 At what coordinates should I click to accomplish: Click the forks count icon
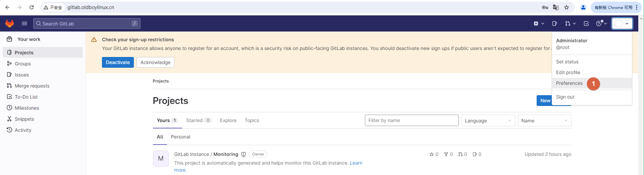pyautogui.click(x=446, y=154)
